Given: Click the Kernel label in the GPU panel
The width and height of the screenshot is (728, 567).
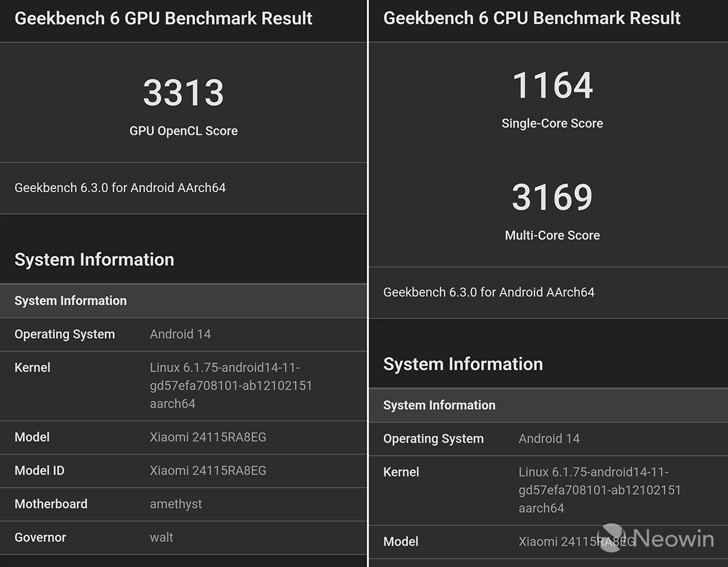Looking at the screenshot, I should tap(32, 367).
